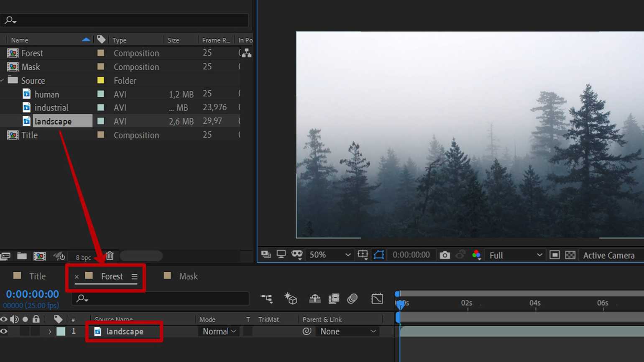The height and width of the screenshot is (362, 644).
Task: Click the Composition Mini-Flowchart icon
Action: click(x=266, y=298)
